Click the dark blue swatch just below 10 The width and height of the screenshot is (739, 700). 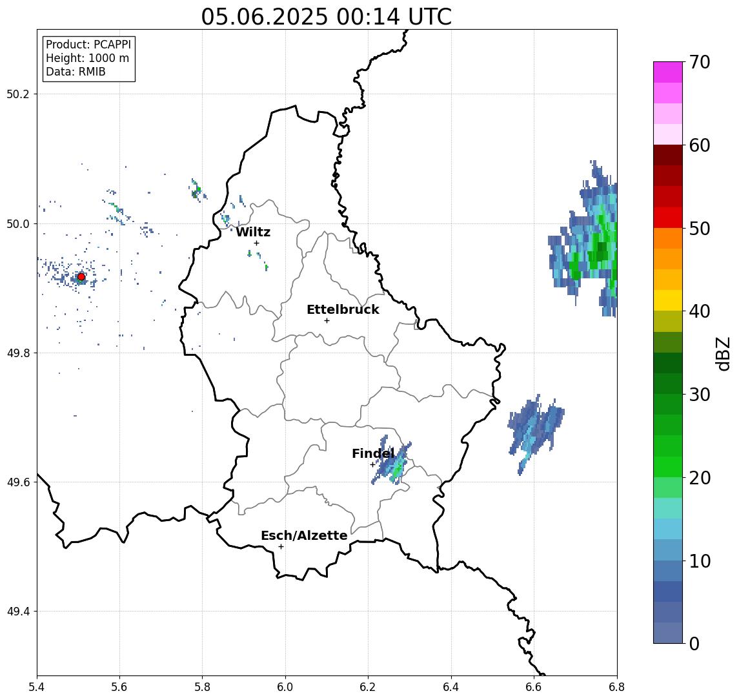[668, 570]
